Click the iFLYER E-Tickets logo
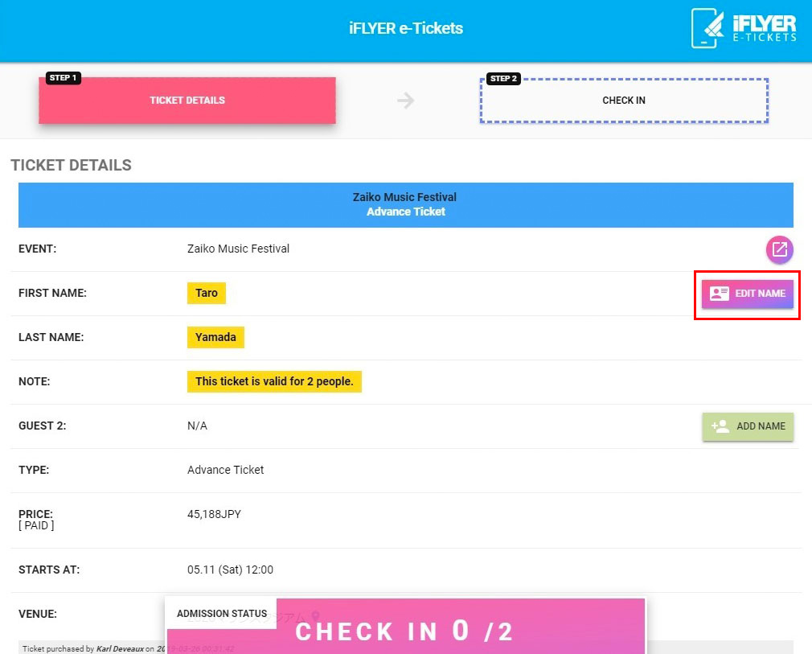 pos(744,28)
